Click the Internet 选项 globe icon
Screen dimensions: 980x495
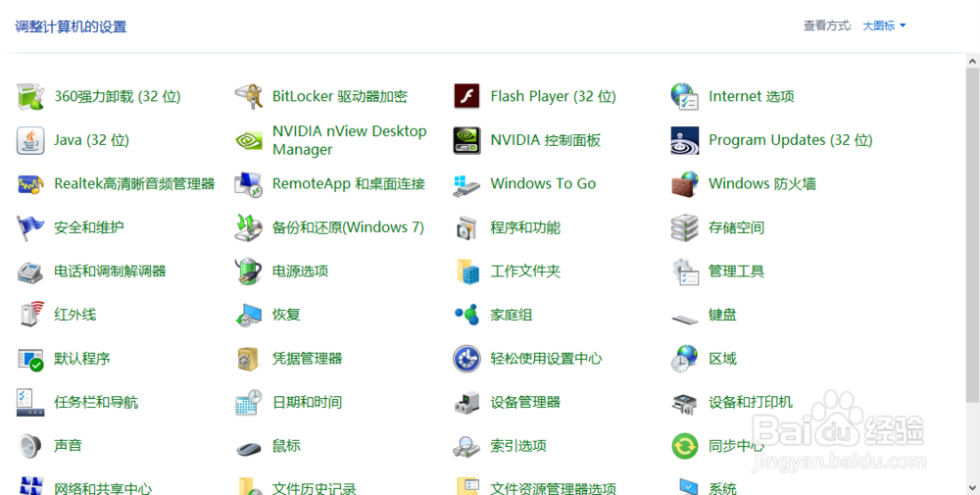pos(684,97)
